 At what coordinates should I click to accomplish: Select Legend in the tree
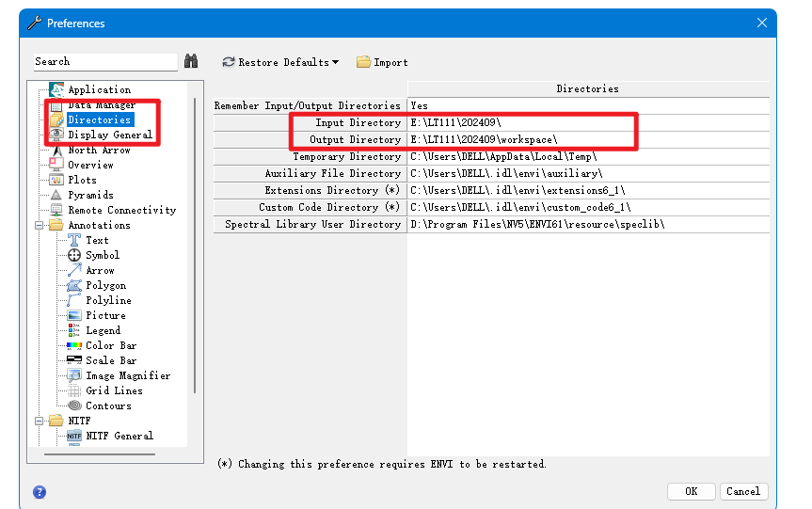pyautogui.click(x=103, y=330)
